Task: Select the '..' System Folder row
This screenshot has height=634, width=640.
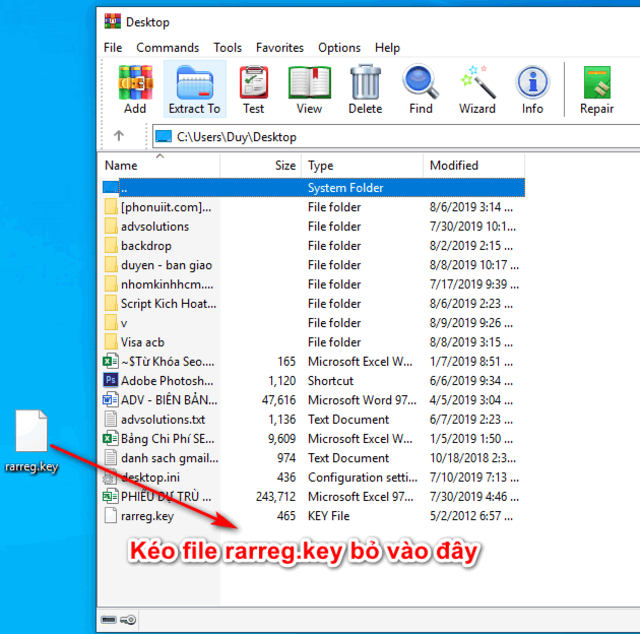Action: coord(313,188)
